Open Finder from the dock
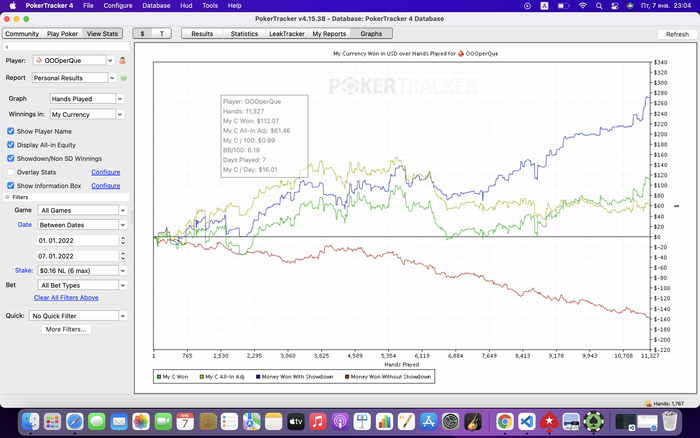This screenshot has width=700, height=438. tap(31, 421)
